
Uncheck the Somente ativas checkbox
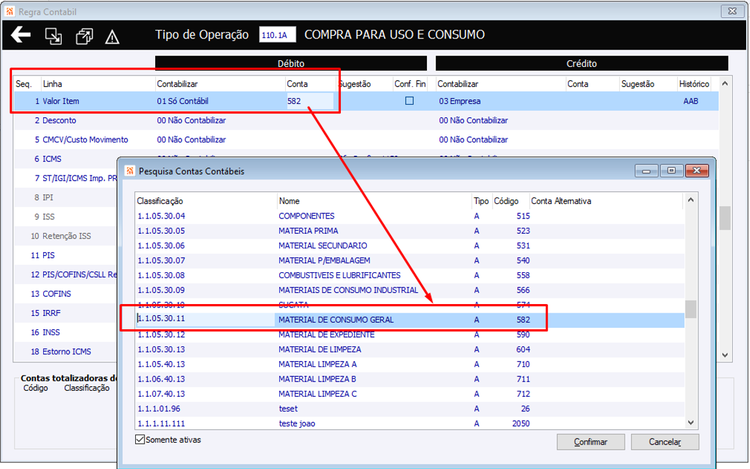[140, 439]
